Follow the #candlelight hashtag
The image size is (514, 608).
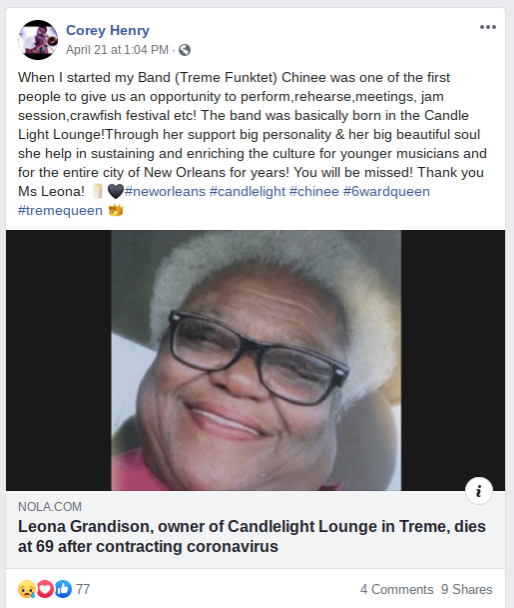click(247, 192)
